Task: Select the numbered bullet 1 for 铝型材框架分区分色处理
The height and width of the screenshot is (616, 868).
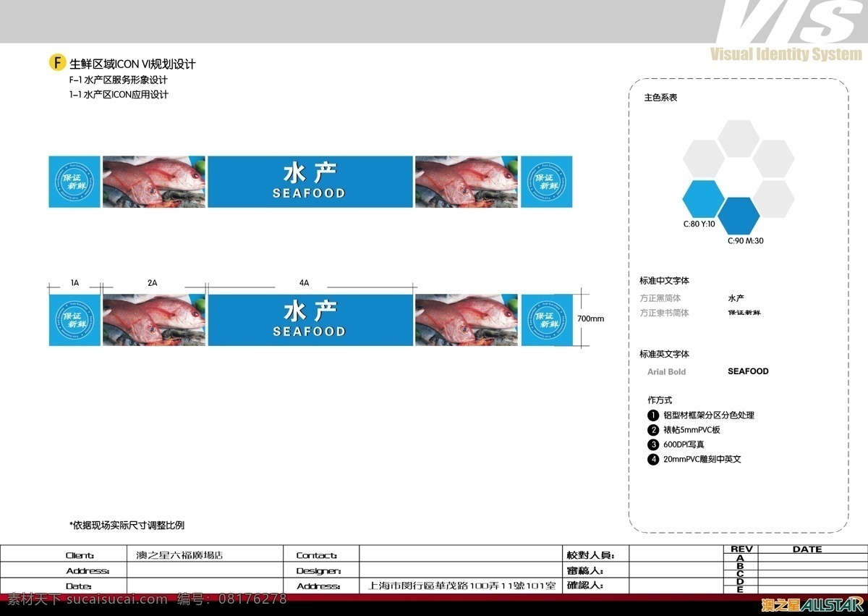Action: pos(654,415)
